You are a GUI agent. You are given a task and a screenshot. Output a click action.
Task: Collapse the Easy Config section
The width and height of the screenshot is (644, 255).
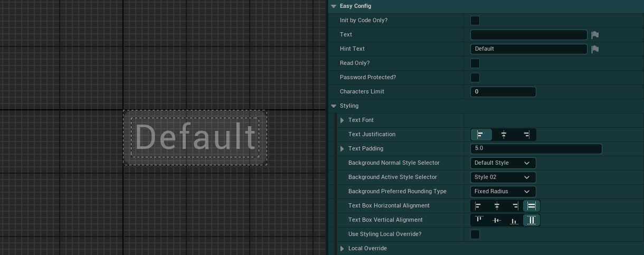click(x=334, y=6)
